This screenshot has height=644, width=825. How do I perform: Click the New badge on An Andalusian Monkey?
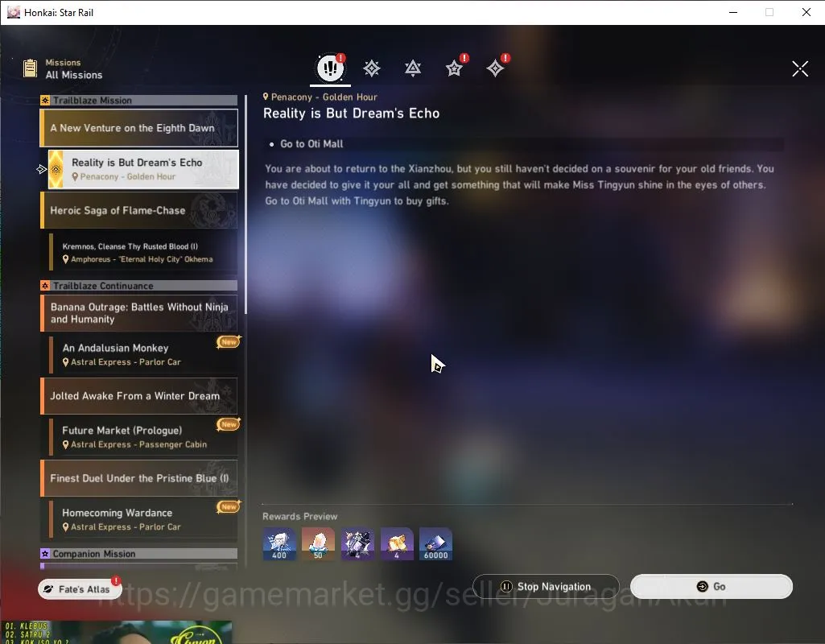[x=229, y=342]
